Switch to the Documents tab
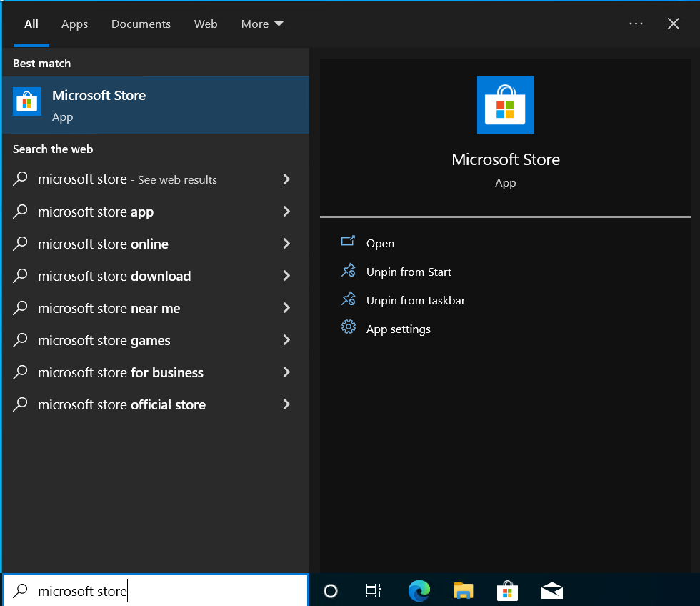Screen dimensions: 700x606 pos(141,24)
